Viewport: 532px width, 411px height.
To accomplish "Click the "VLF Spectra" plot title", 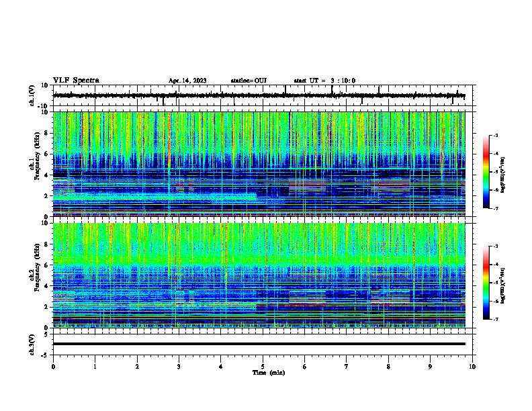I will click(x=76, y=81).
